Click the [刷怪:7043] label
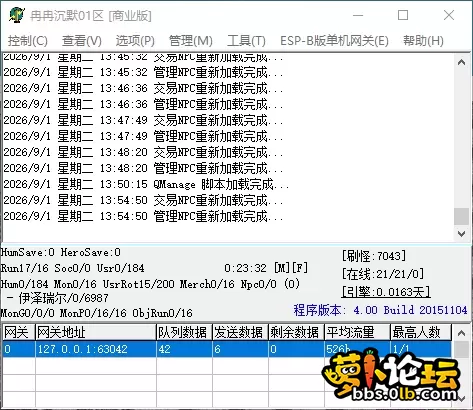This screenshot has height=410, width=473. (x=374, y=256)
